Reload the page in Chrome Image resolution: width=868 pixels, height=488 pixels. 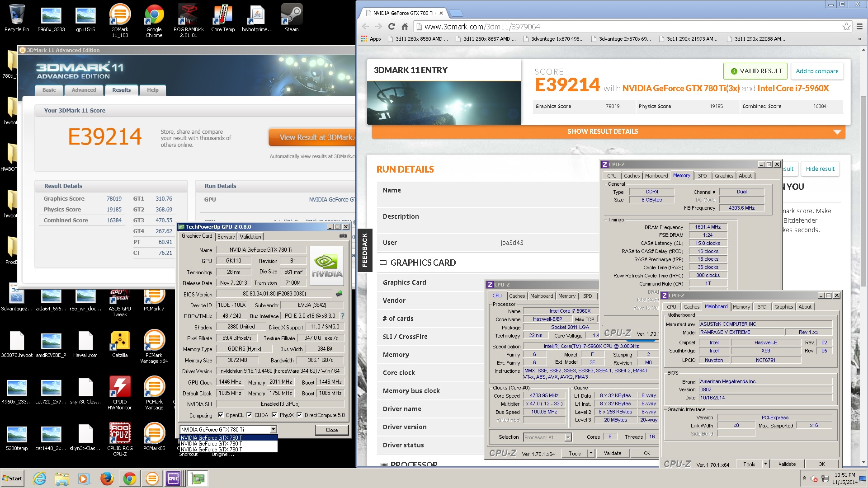tap(392, 27)
